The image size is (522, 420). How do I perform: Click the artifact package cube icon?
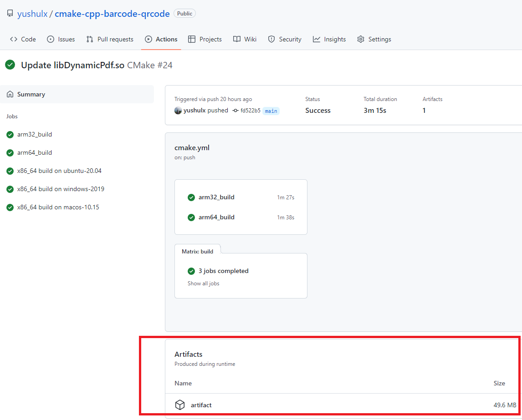[180, 405]
